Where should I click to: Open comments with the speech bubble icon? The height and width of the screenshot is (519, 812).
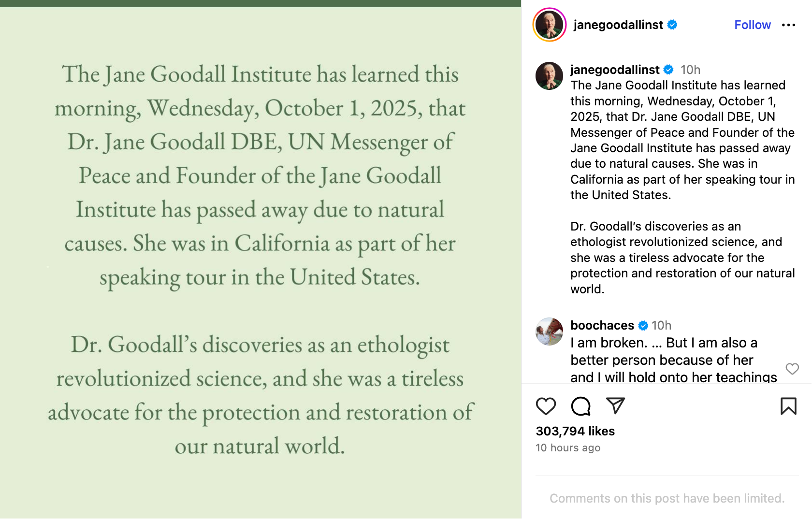[x=580, y=406]
